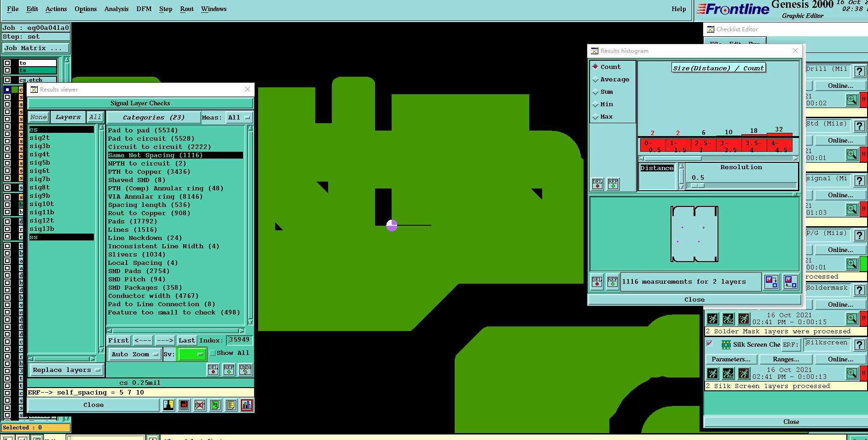Click the Parameters... button for Silk Screen

(731, 360)
